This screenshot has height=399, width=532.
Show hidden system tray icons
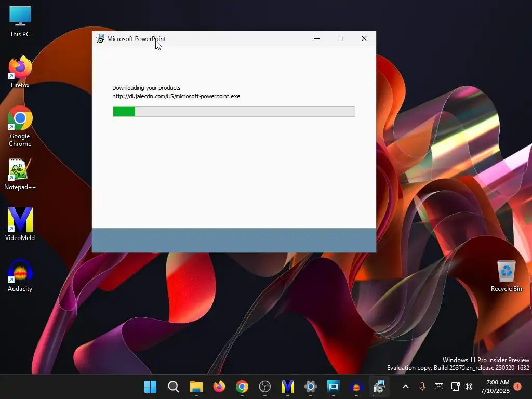pos(405,387)
